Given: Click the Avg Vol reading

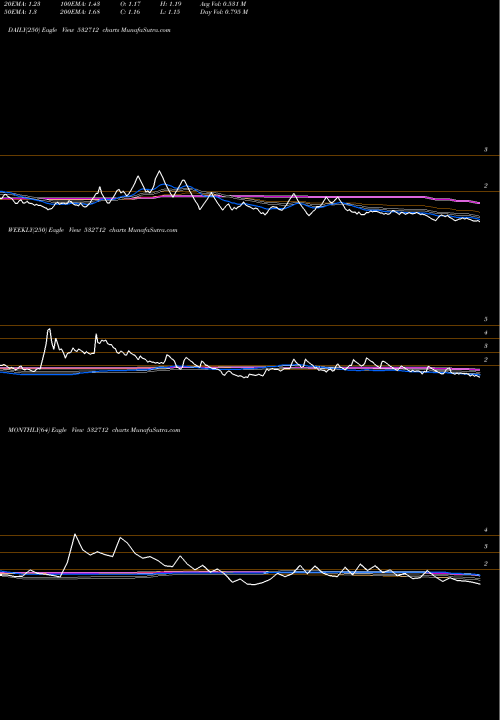Looking at the screenshot, I should (x=223, y=4).
